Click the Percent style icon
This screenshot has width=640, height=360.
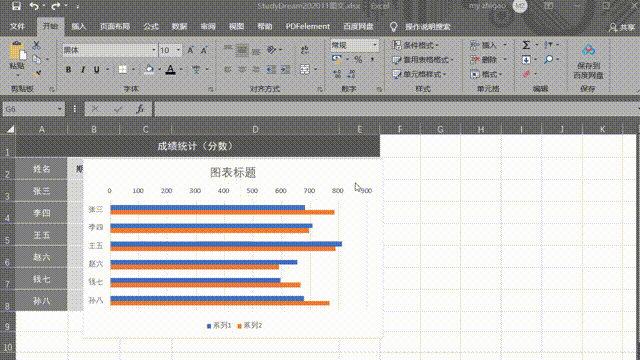[358, 60]
